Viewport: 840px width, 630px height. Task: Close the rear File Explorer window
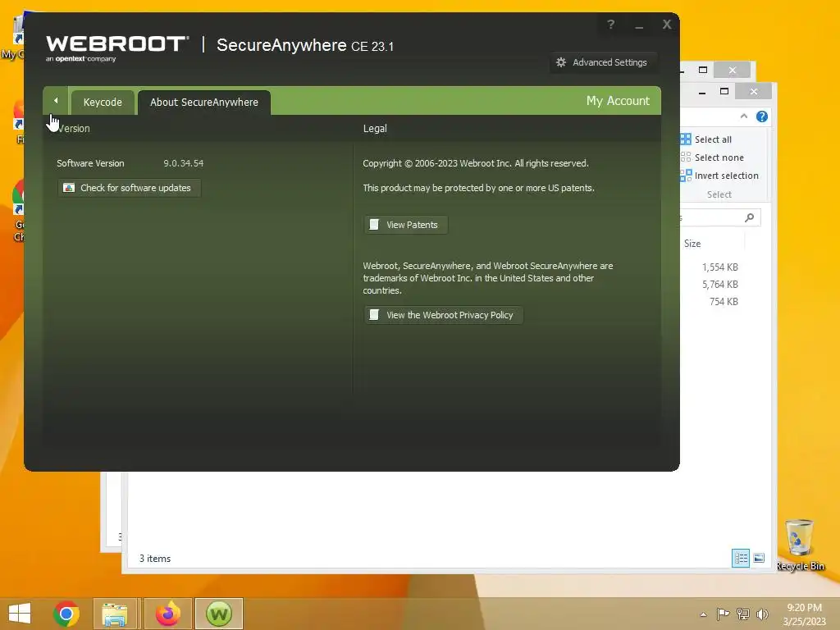click(733, 71)
